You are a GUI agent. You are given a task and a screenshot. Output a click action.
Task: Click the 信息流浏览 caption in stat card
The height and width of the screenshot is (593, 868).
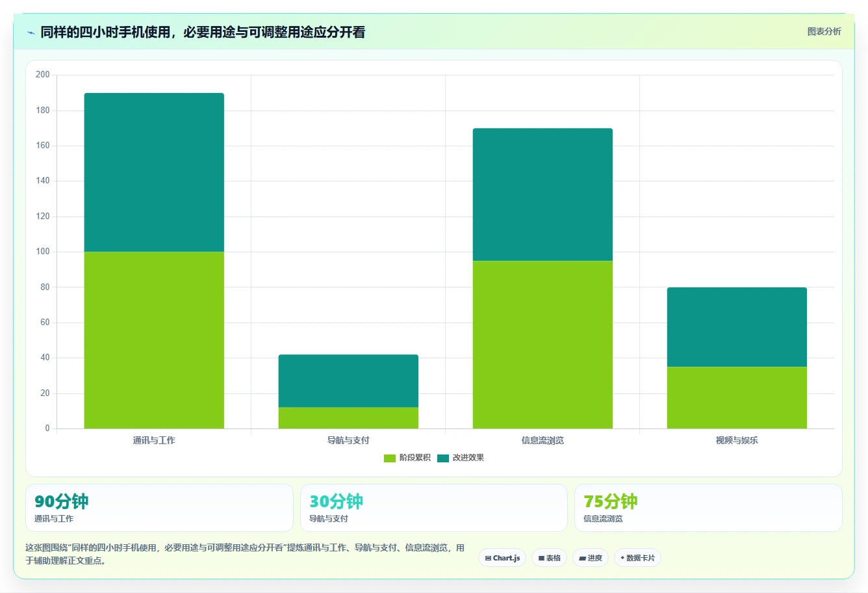click(x=603, y=519)
